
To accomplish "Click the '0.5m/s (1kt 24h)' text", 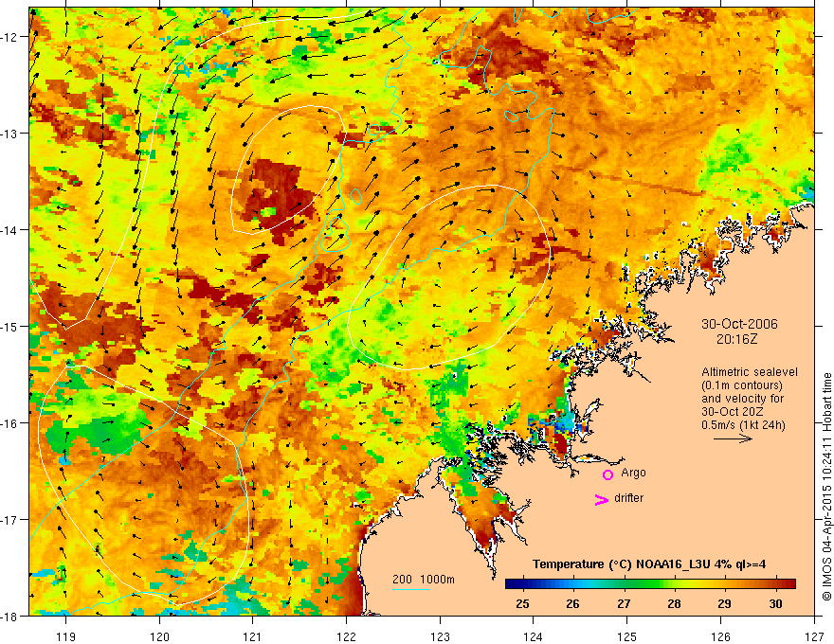I will coord(743,425).
